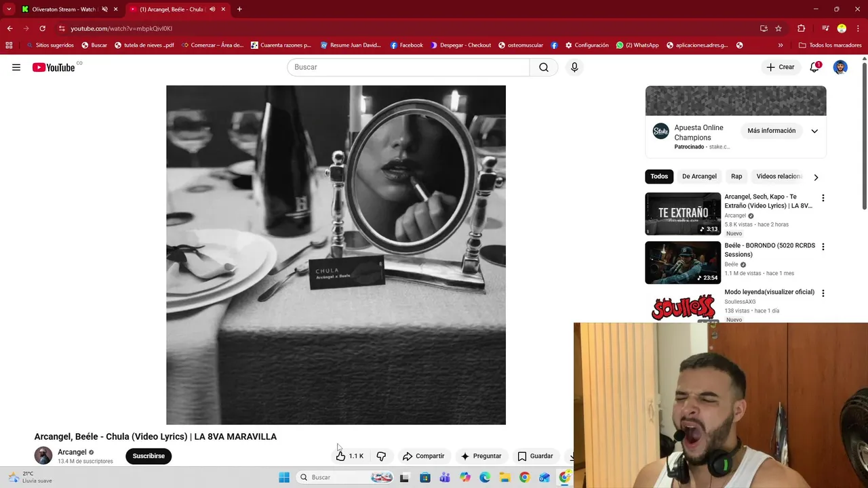Dislike the video with thumbs down
Image resolution: width=868 pixels, height=488 pixels.
(381, 456)
